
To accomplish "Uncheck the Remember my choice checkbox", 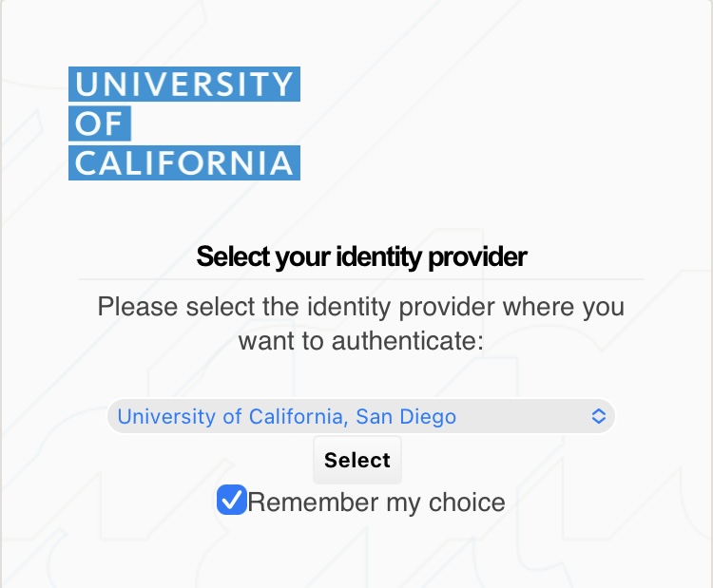I will [x=232, y=500].
